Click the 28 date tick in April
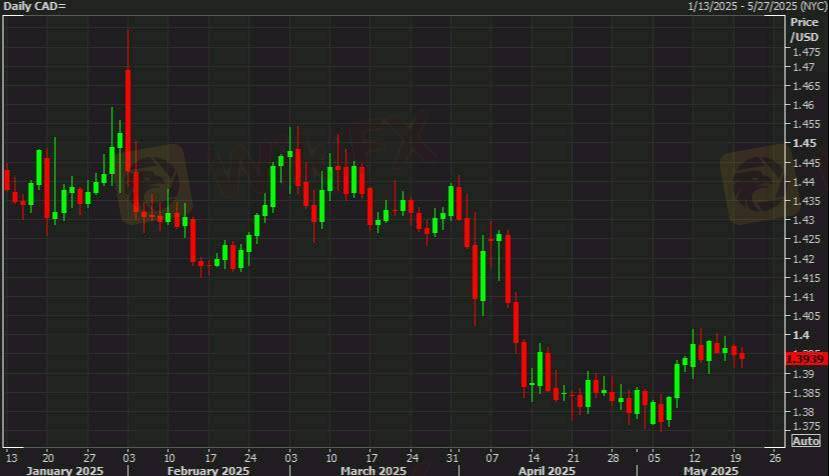 click(x=613, y=457)
